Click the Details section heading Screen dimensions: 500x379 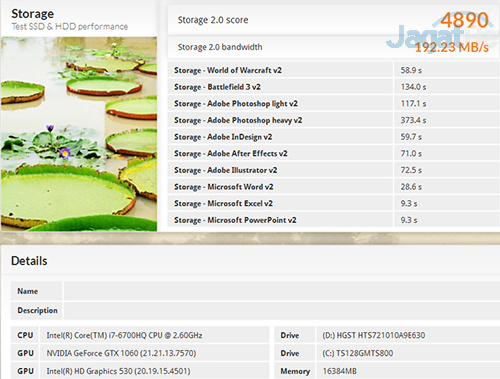pyautogui.click(x=29, y=261)
